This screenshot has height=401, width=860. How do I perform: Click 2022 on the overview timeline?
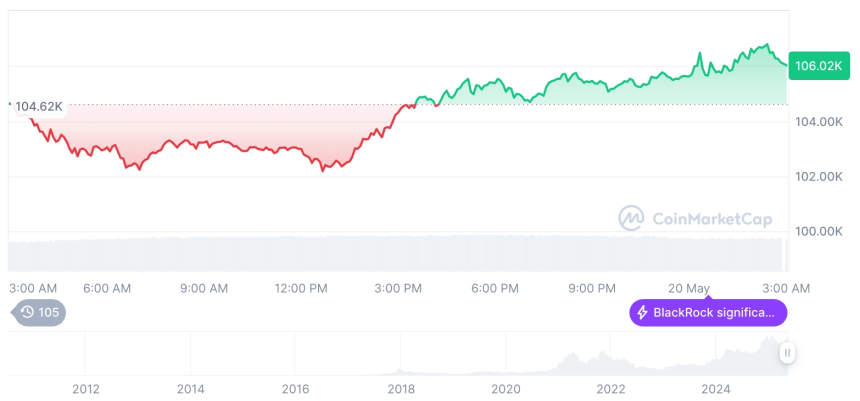611,389
